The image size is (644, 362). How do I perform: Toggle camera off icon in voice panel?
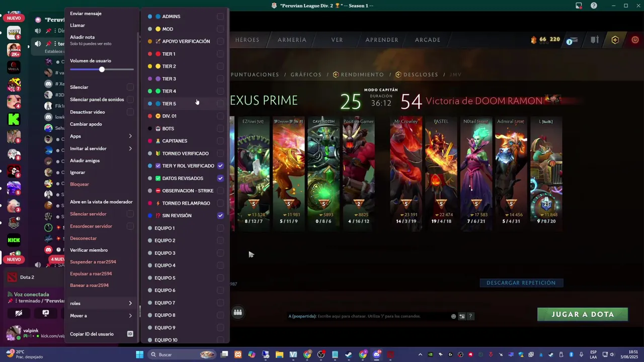19,313
